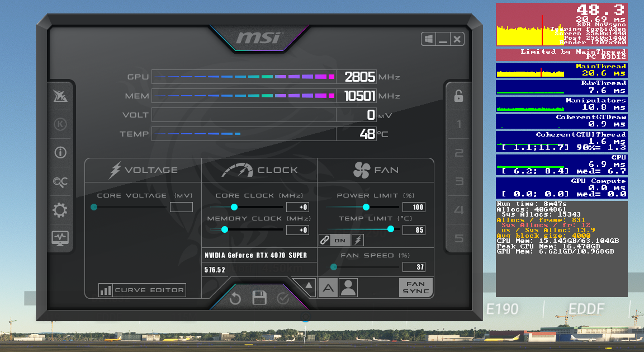Click the MSI logo at top

[259, 37]
